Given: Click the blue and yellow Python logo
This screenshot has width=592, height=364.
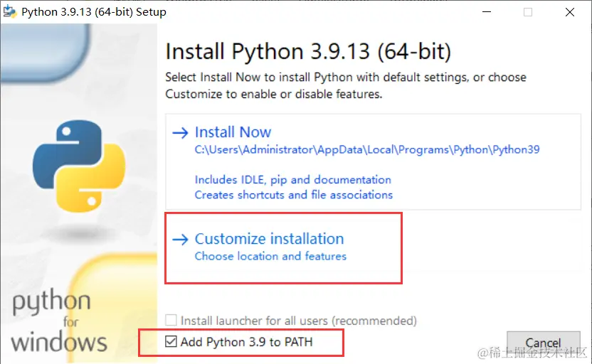Looking at the screenshot, I should point(79,166).
